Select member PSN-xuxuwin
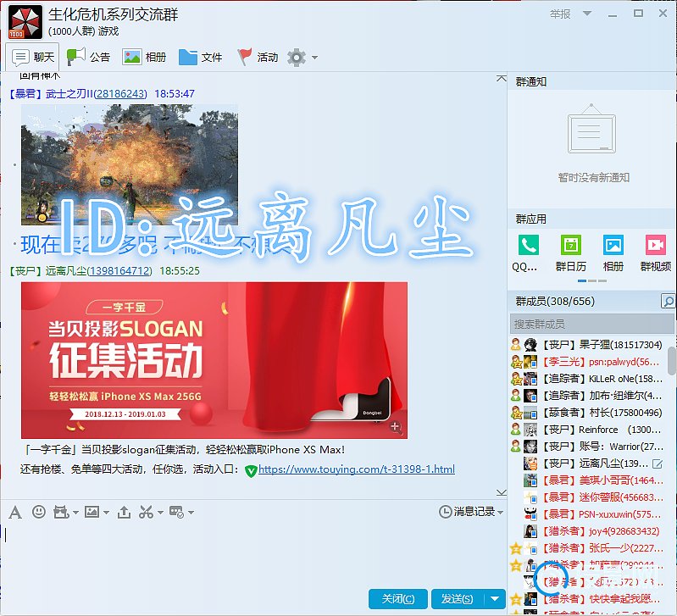The image size is (677, 616). pos(587,514)
